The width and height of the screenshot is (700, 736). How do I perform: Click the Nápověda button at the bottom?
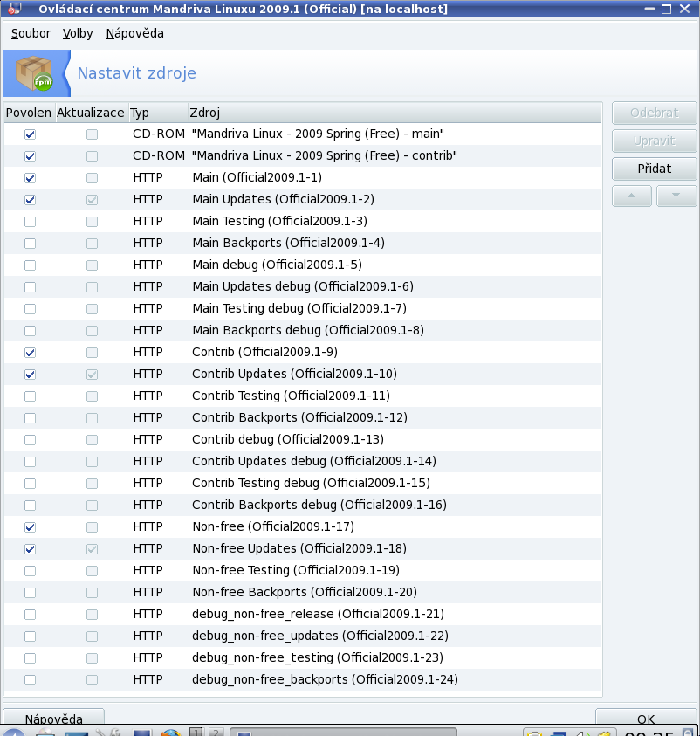tap(53, 719)
